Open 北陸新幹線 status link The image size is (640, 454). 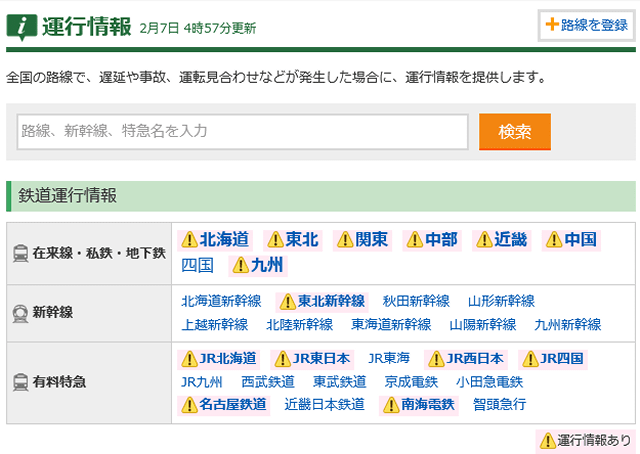300,325
